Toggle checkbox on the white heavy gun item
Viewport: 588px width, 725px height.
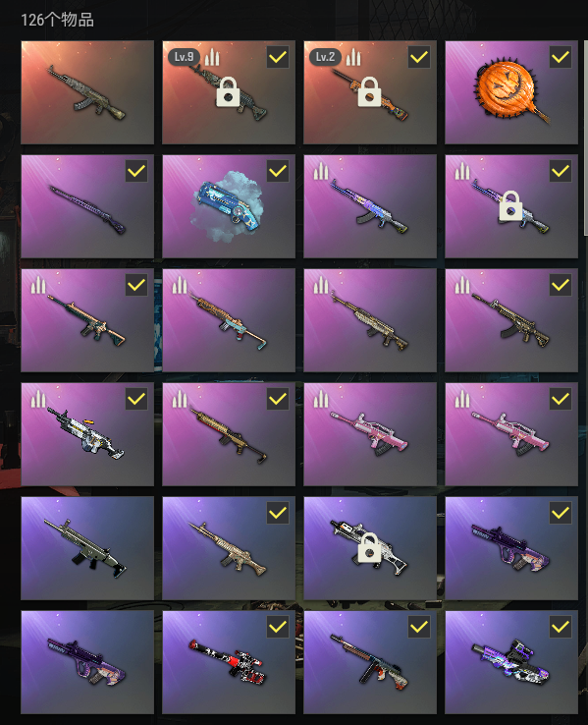[136, 399]
